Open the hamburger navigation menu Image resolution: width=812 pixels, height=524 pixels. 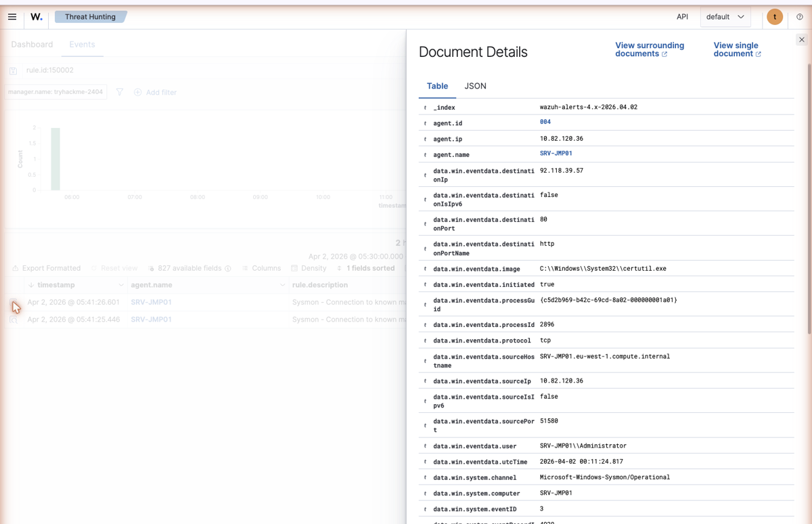pyautogui.click(x=12, y=17)
